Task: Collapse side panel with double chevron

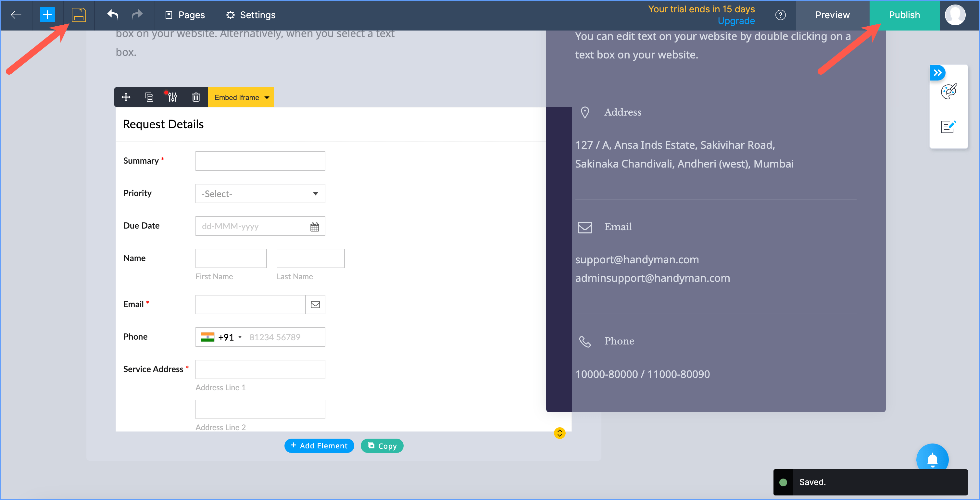Action: (x=937, y=73)
